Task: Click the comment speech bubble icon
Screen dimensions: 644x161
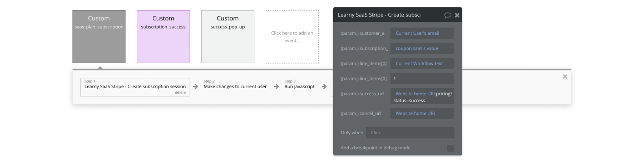Action: (447, 15)
